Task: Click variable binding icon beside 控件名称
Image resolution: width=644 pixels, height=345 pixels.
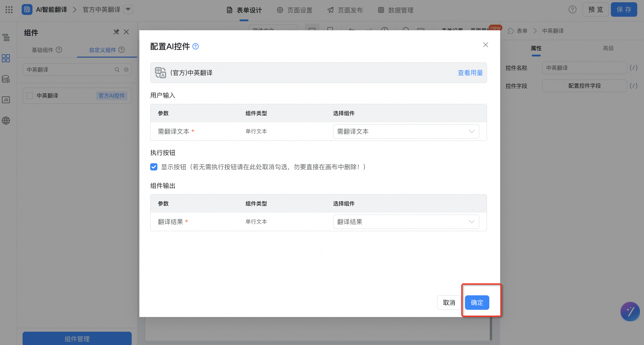Action: tap(633, 68)
